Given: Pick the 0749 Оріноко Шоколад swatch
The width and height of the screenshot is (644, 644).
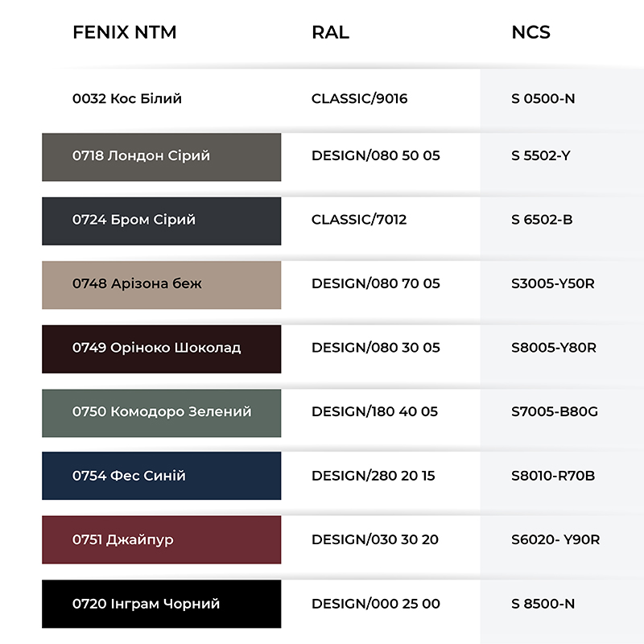Looking at the screenshot, I should (162, 349).
